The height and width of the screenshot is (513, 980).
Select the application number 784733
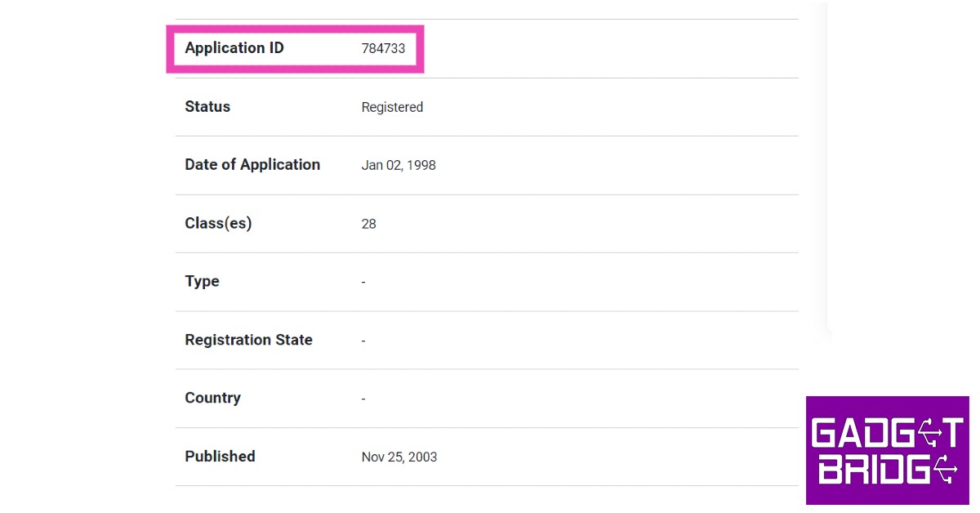coord(383,49)
